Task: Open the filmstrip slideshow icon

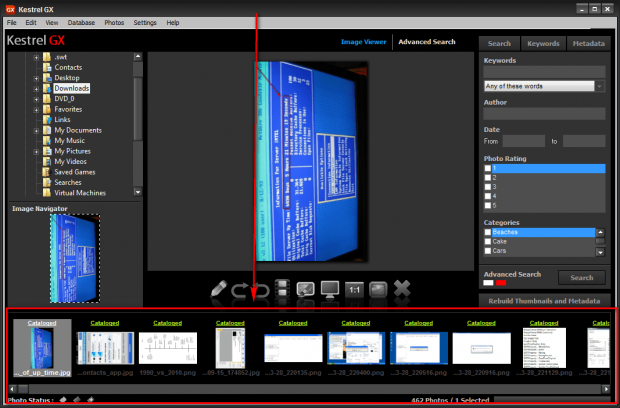Action: click(x=283, y=288)
